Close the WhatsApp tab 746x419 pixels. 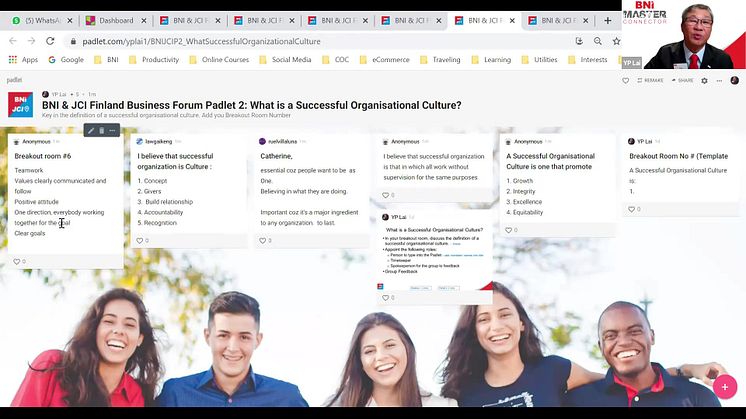click(70, 20)
